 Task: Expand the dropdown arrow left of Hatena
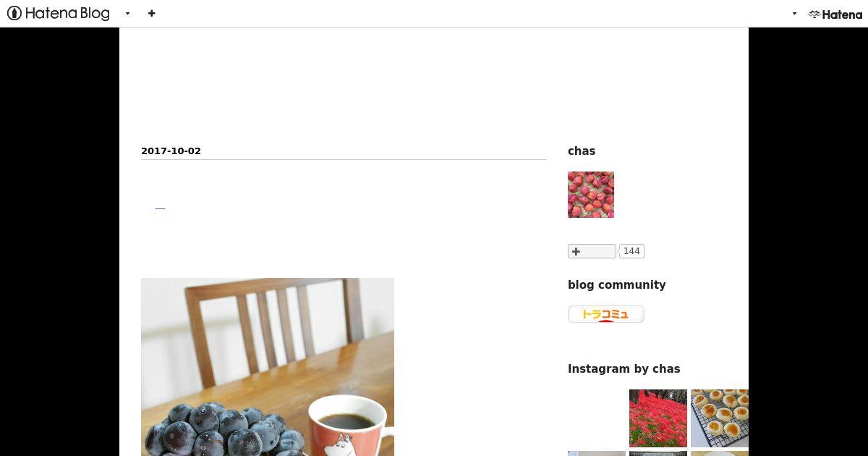coord(794,14)
